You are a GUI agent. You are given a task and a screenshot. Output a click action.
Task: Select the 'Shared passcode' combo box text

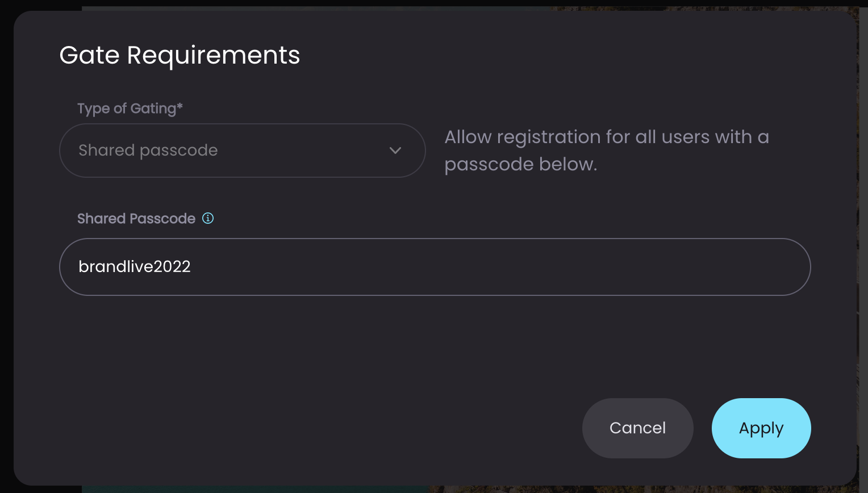[x=148, y=150]
